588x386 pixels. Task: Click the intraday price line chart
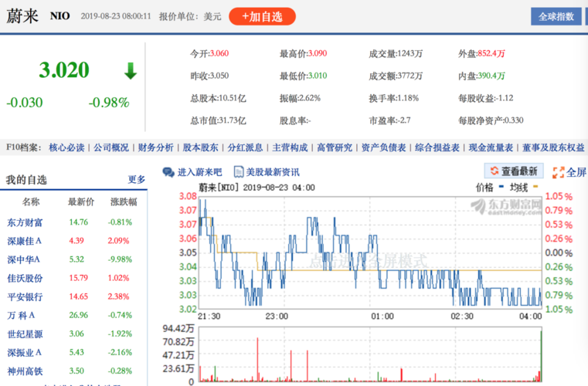pyautogui.click(x=370, y=252)
